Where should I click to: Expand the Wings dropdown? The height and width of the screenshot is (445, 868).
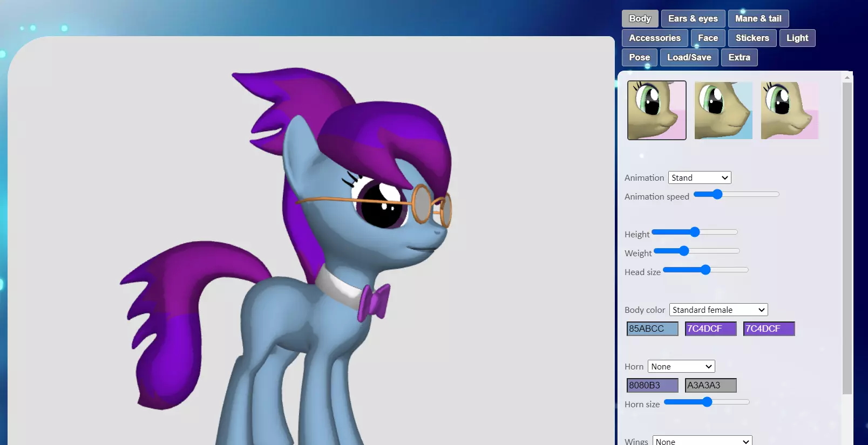(702, 441)
